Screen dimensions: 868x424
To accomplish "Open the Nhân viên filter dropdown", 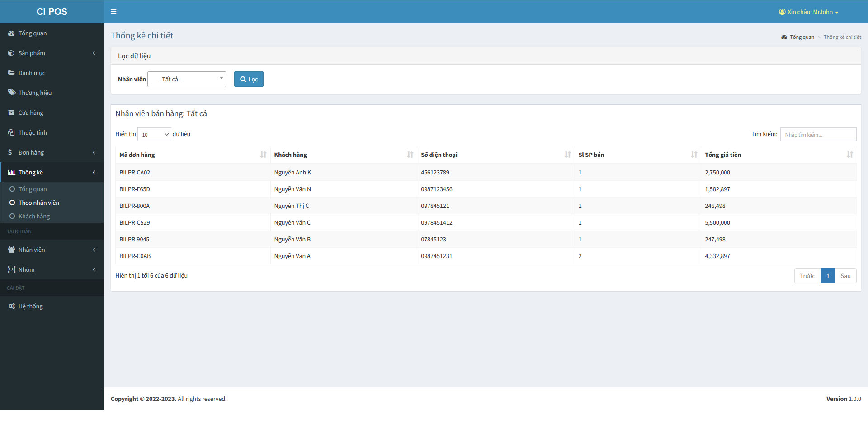I will [187, 79].
